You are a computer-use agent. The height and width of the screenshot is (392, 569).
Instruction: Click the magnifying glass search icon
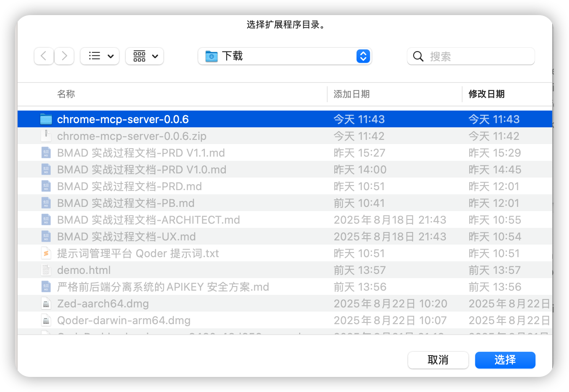pos(418,57)
